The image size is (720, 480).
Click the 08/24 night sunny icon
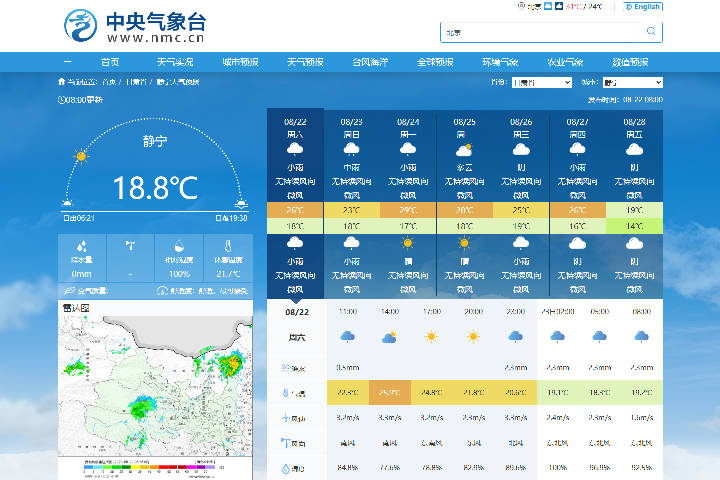point(408,243)
